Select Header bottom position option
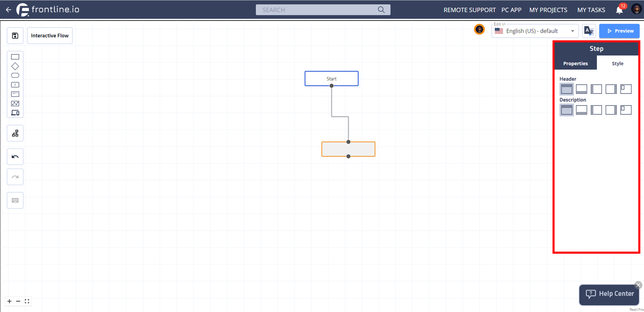This screenshot has height=312, width=644. [581, 89]
